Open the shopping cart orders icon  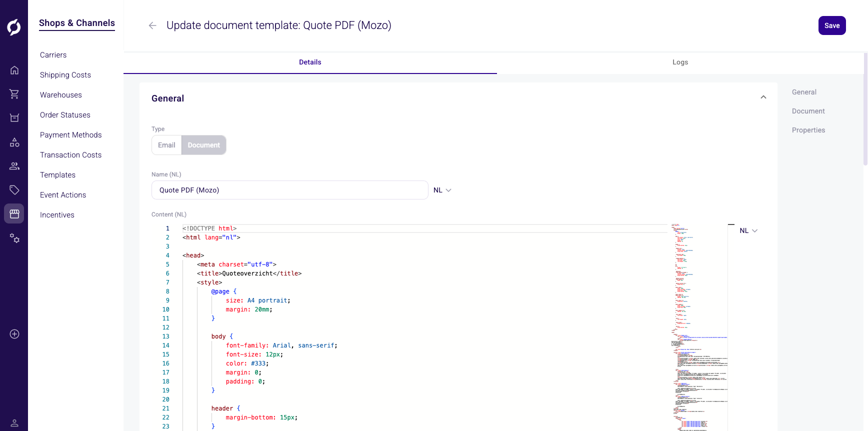(x=14, y=94)
